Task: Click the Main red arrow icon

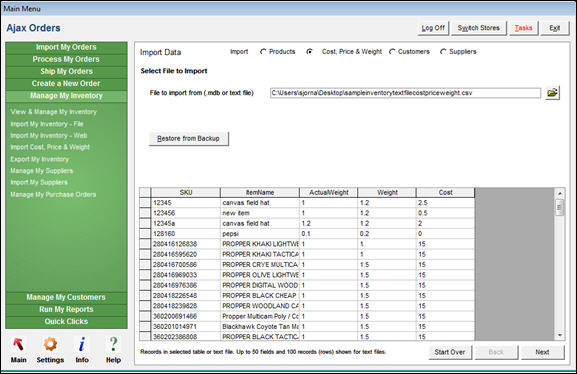Action: pyautogui.click(x=18, y=345)
